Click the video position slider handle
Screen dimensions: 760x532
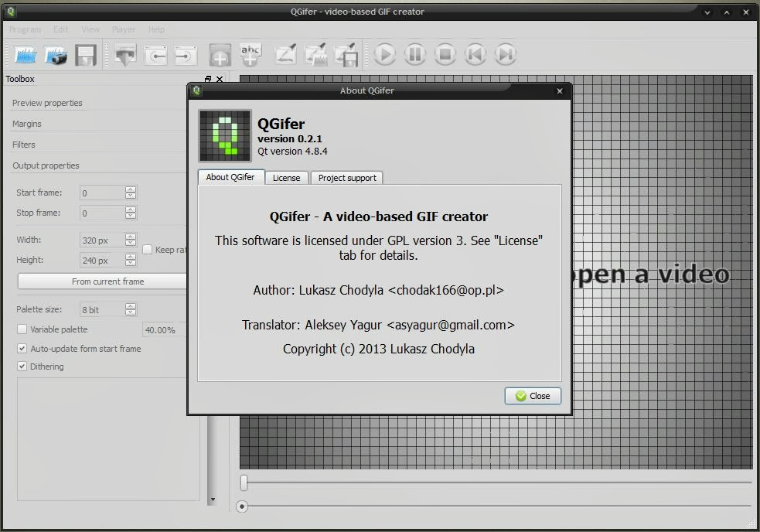click(x=244, y=482)
